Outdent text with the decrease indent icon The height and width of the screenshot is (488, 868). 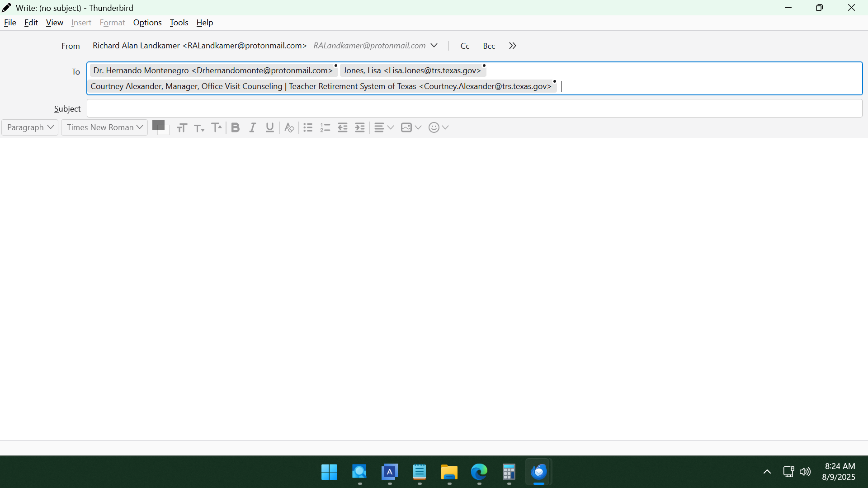point(343,128)
